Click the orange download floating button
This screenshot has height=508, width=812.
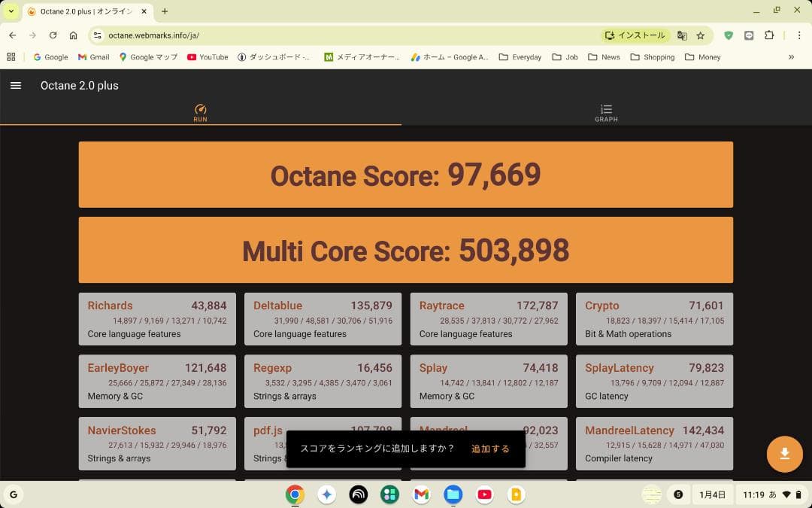tap(784, 455)
